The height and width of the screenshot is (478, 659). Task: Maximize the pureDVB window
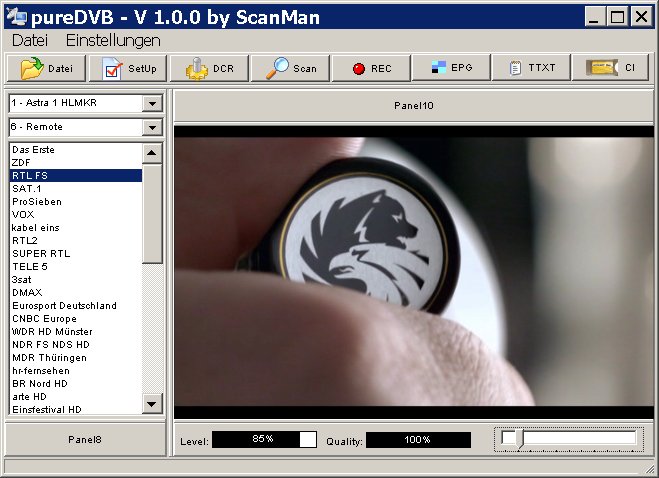pyautogui.click(x=617, y=17)
